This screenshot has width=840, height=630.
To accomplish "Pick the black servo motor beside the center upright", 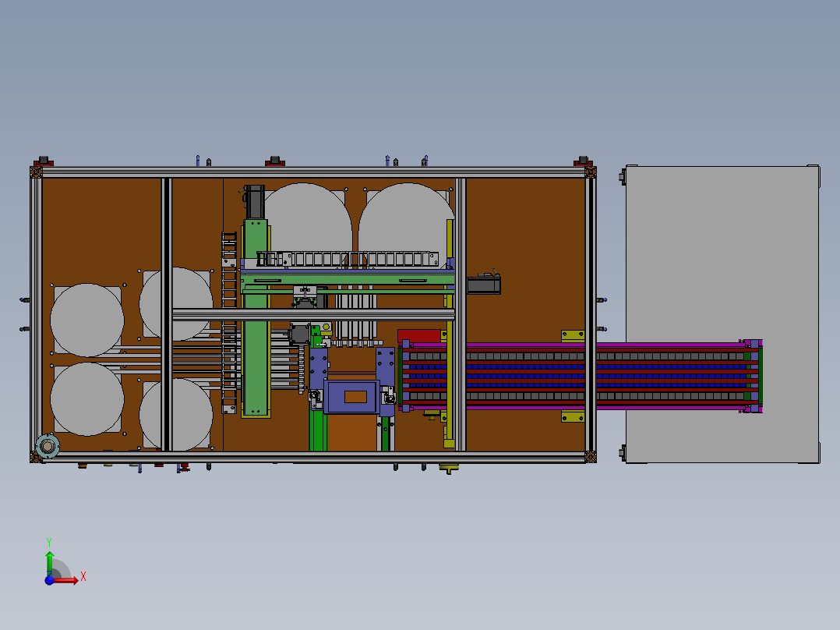I will (484, 284).
